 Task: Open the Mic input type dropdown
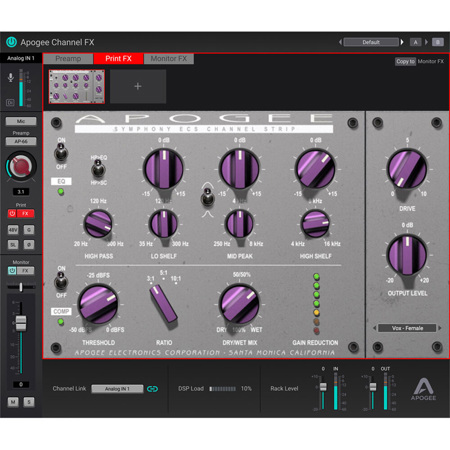coord(21,121)
